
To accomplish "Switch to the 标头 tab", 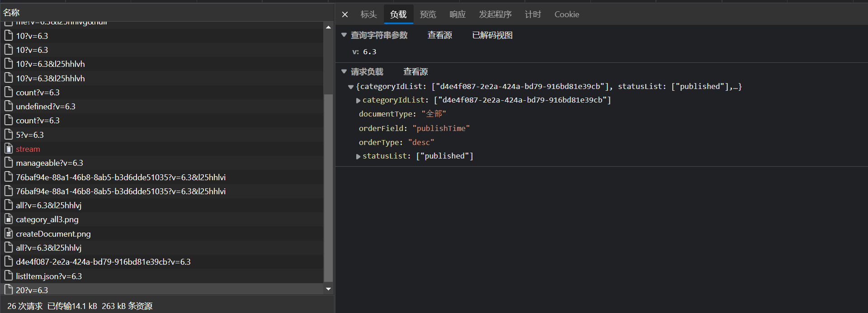I will click(x=368, y=14).
